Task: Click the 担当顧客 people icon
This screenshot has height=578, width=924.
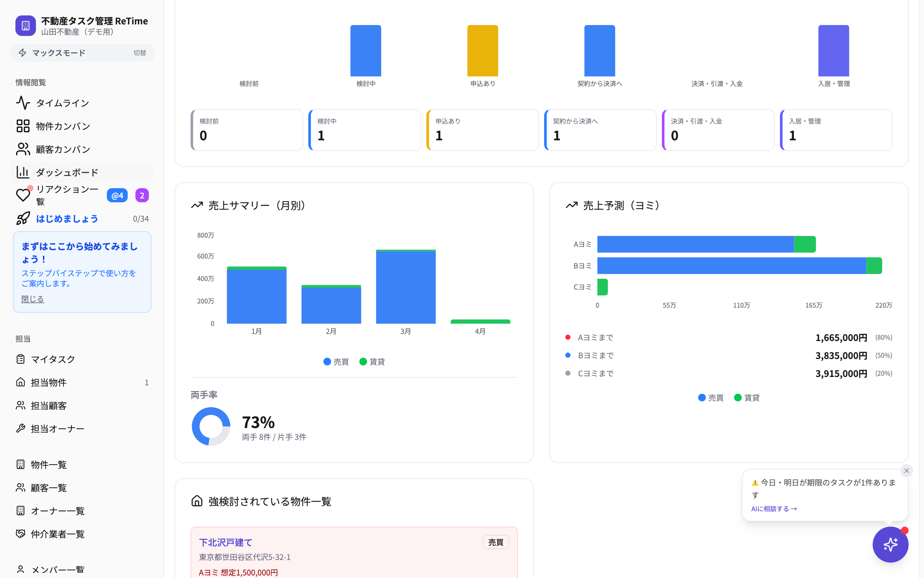Action: 21,405
